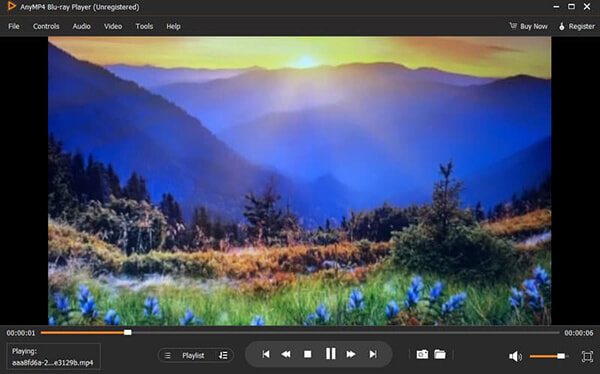Fast forward the video

[351, 354]
